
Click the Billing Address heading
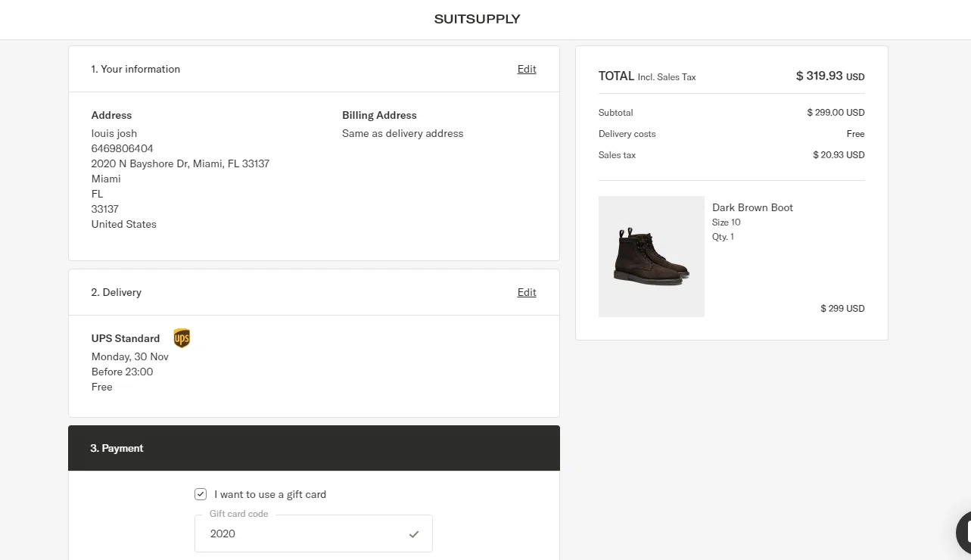pos(379,115)
